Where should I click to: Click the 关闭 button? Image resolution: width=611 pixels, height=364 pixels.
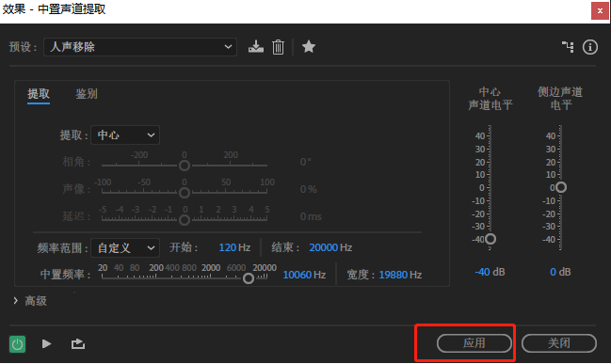pos(559,343)
